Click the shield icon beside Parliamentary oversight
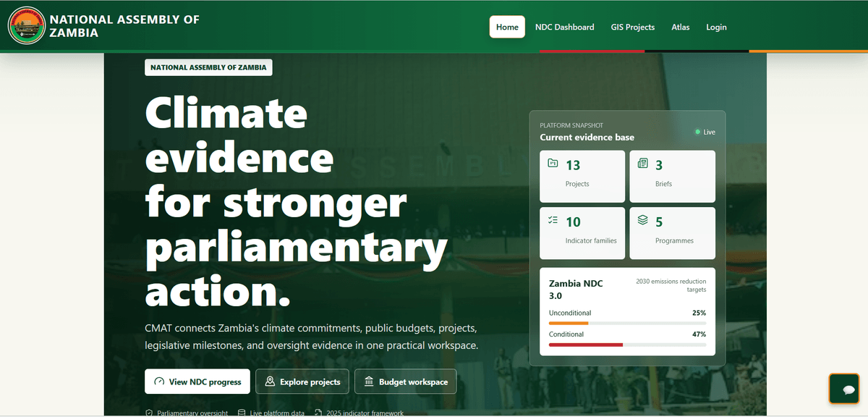The height and width of the screenshot is (417, 868). [x=149, y=413]
